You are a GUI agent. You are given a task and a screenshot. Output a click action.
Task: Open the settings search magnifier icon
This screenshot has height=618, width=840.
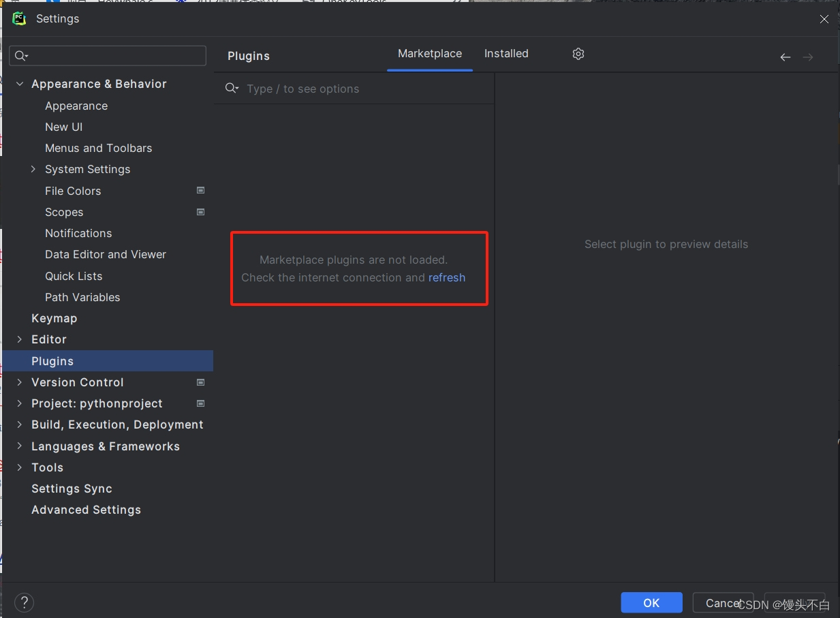[21, 55]
